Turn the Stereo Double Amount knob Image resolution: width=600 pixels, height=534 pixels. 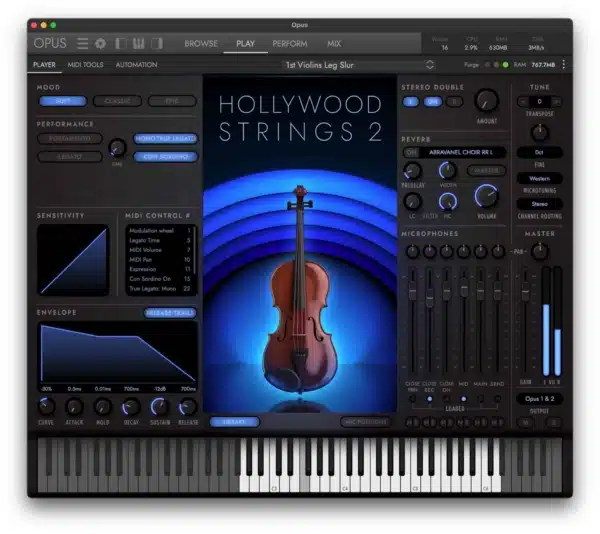coord(486,101)
